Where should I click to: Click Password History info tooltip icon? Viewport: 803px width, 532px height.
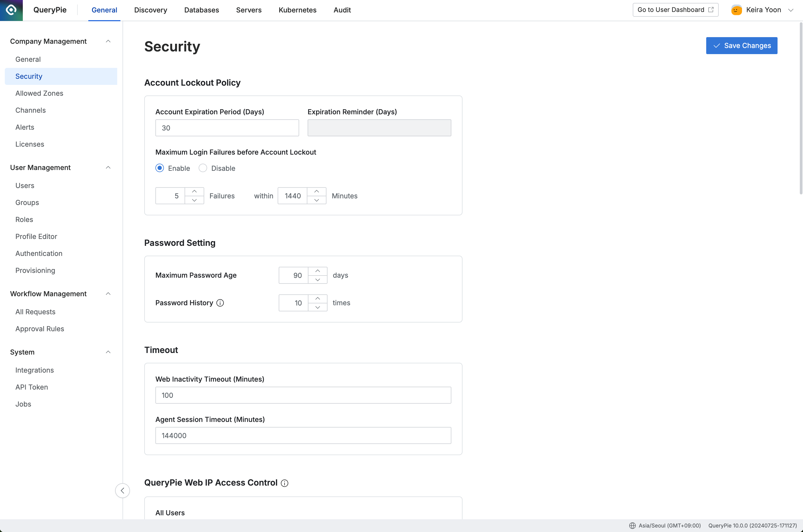[220, 303]
